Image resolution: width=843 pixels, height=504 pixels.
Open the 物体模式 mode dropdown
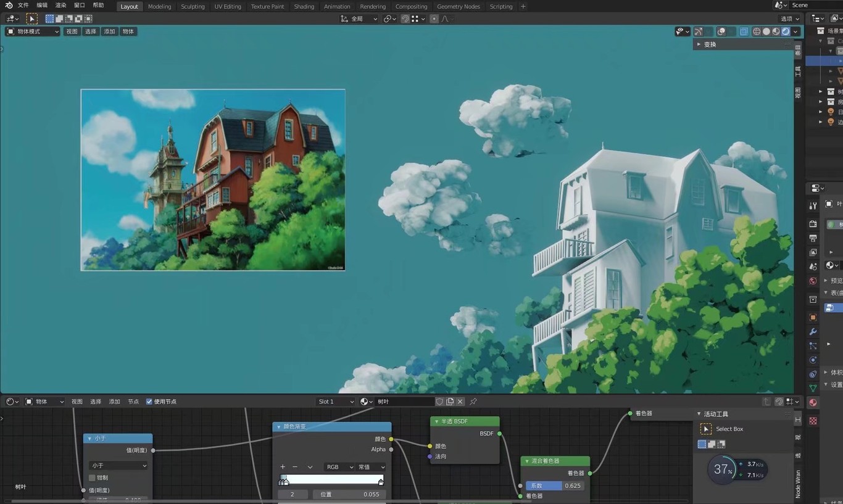(33, 31)
